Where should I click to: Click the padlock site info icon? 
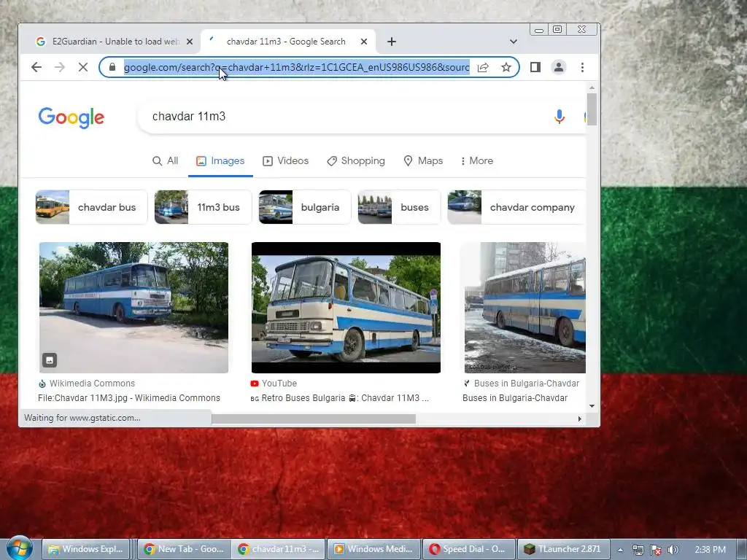coord(112,66)
